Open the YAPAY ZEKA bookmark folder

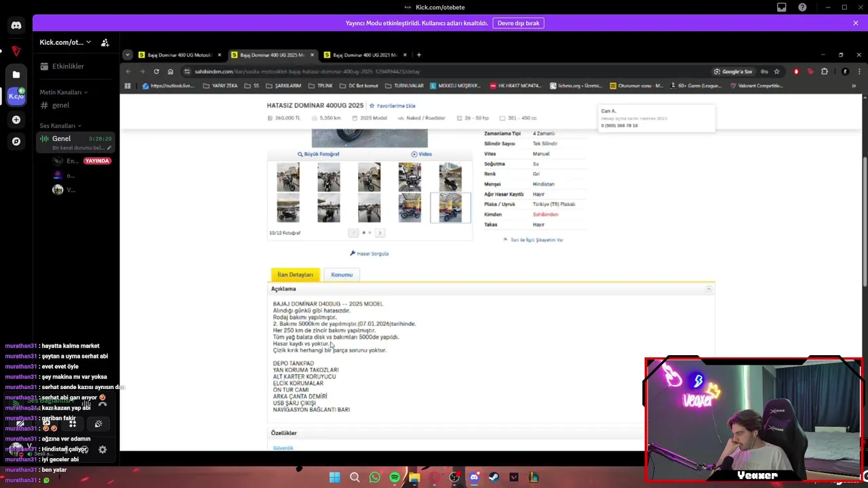pyautogui.click(x=220, y=86)
